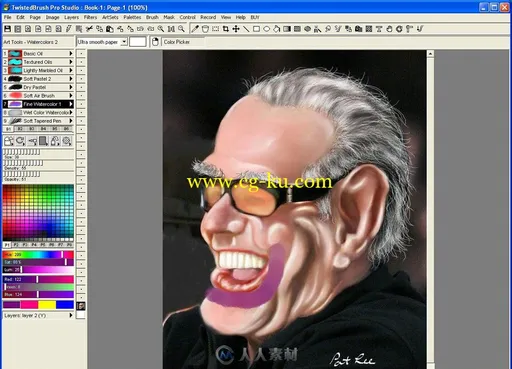
Task: Open the Layers: layer 2 arrow menu
Action: tap(71, 315)
